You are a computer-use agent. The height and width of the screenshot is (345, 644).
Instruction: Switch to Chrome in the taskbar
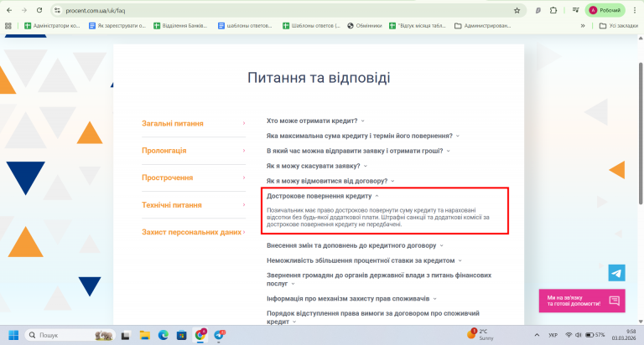200,335
